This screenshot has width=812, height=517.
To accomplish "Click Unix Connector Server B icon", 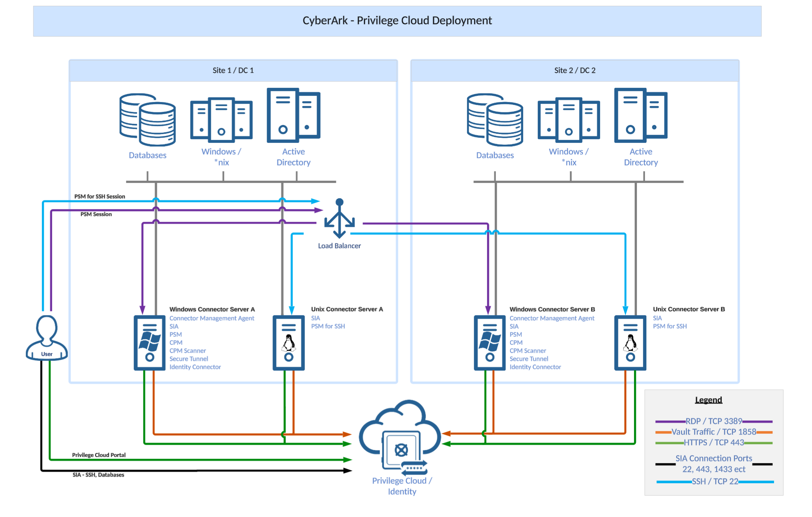I will [x=630, y=343].
